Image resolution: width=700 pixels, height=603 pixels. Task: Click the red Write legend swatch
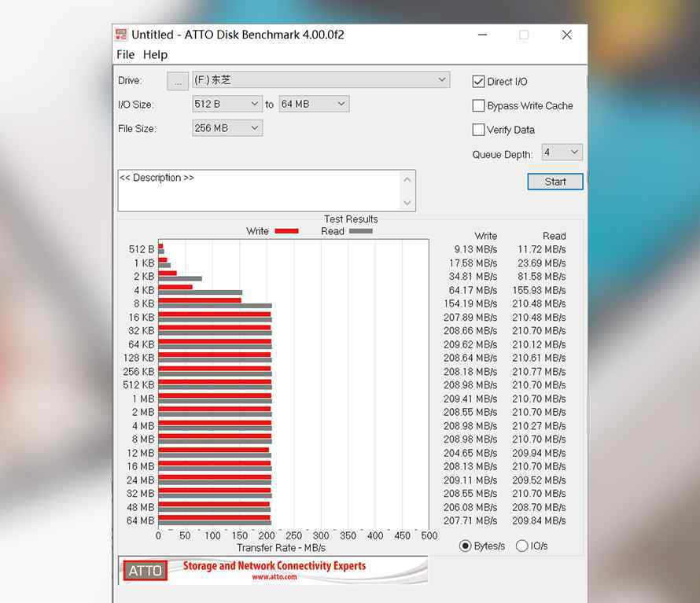click(x=286, y=231)
